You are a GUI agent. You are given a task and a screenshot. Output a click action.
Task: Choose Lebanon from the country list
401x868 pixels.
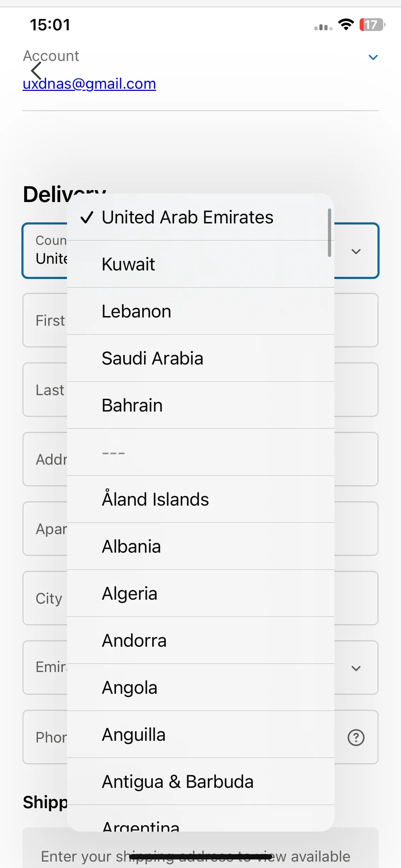tap(201, 311)
